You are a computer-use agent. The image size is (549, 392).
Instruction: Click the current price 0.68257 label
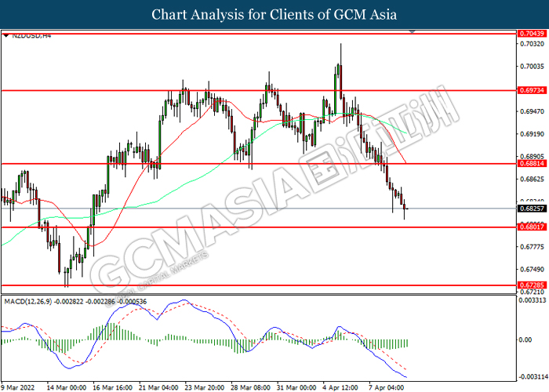pyautogui.click(x=532, y=209)
